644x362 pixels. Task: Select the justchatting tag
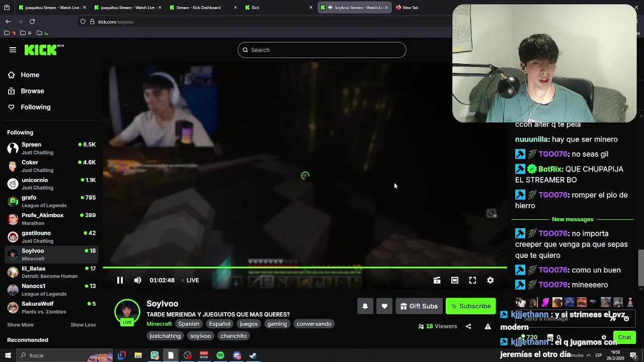[x=165, y=336]
